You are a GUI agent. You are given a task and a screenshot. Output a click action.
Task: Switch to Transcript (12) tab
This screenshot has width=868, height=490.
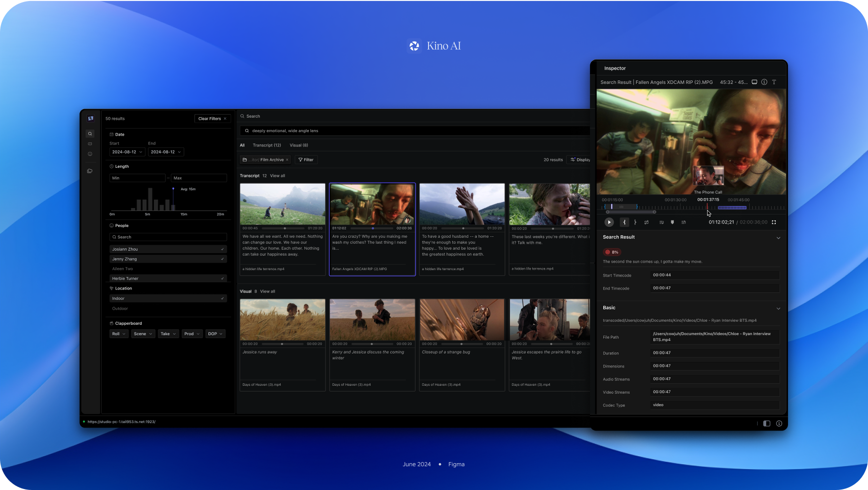(x=267, y=145)
